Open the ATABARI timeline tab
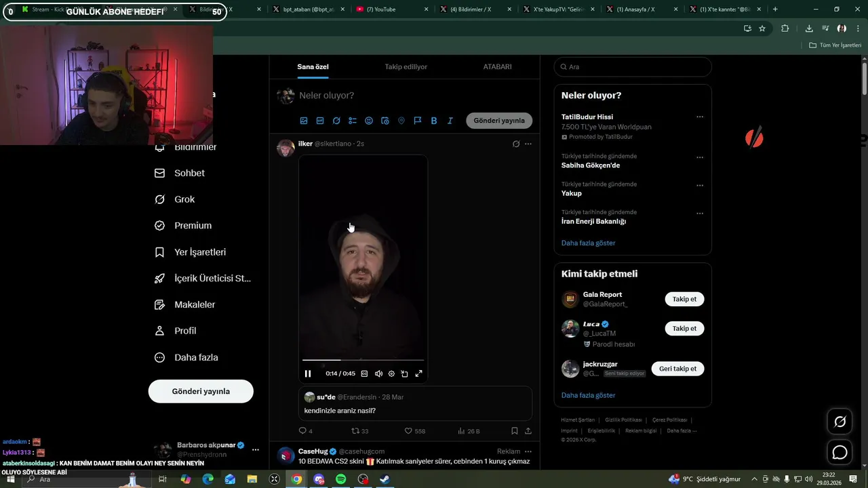 tap(497, 66)
